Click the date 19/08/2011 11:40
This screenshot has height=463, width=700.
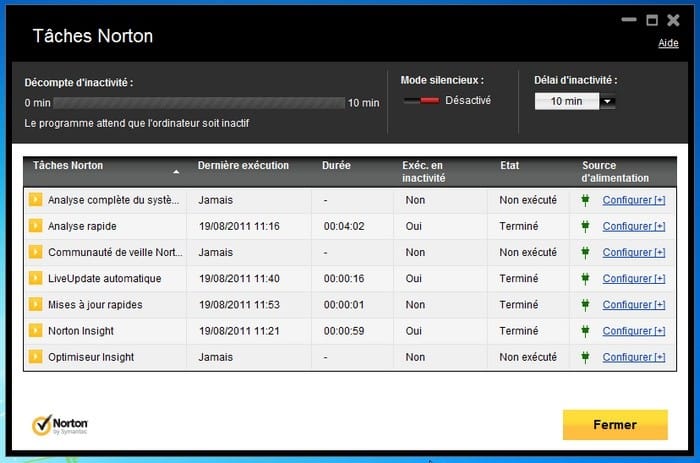tap(239, 279)
